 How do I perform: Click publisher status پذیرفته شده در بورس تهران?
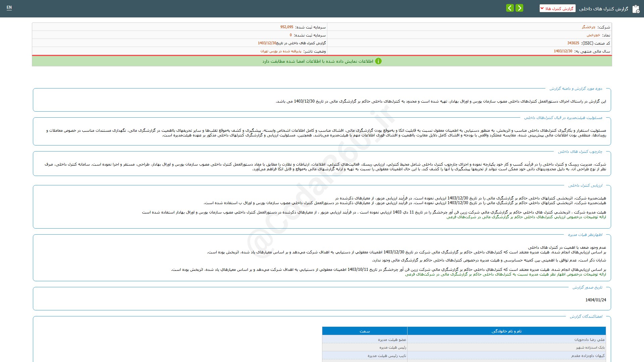281,51
